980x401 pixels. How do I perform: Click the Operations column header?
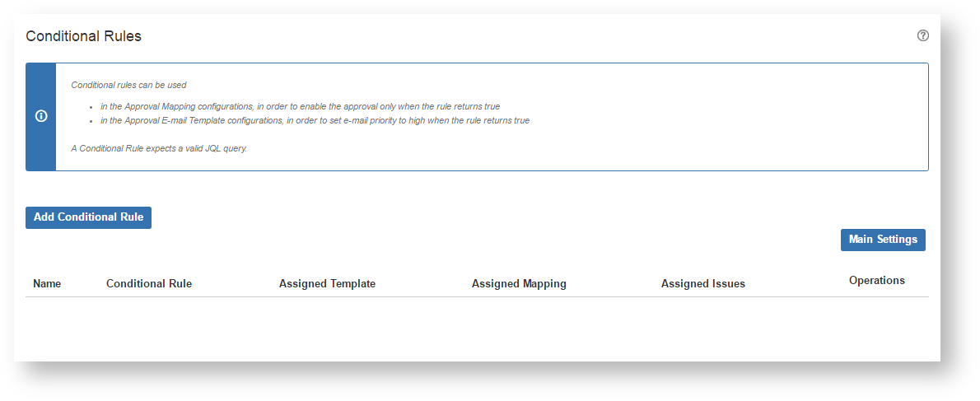click(876, 281)
